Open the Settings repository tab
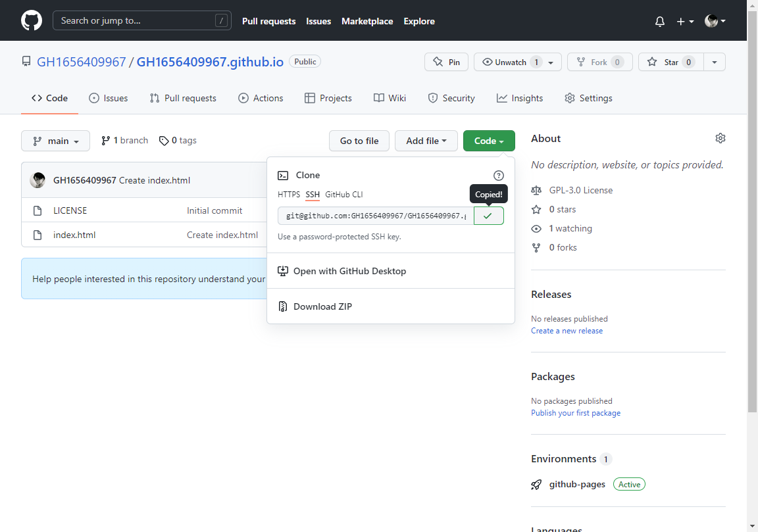 click(588, 98)
